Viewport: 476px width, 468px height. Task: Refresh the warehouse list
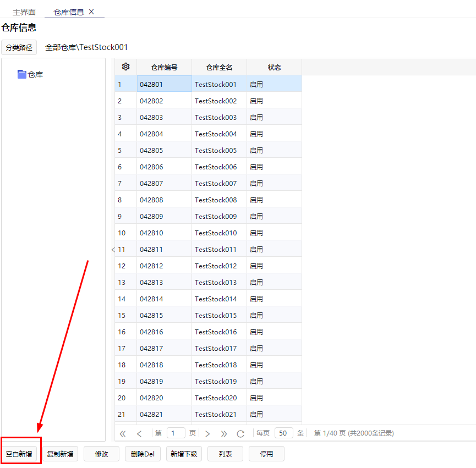pos(240,434)
